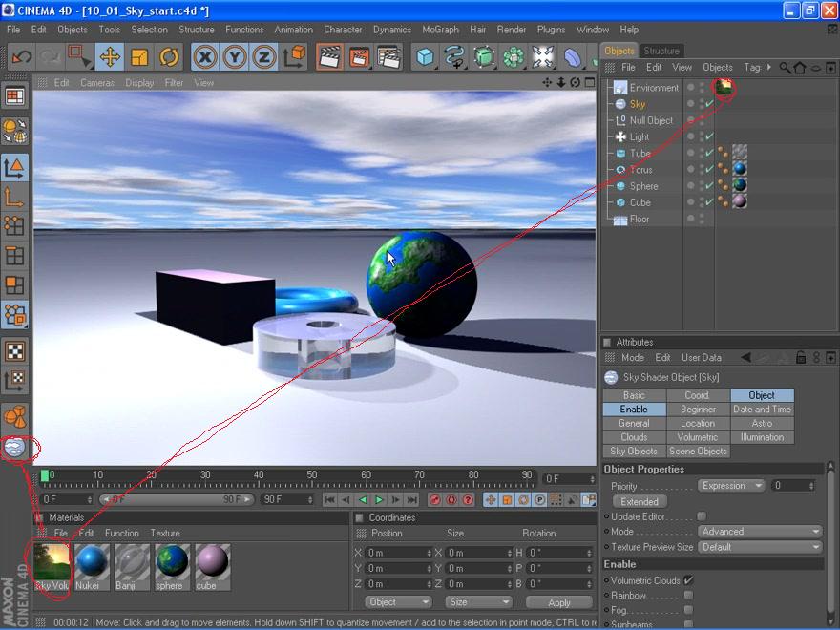This screenshot has width=840, height=630.
Task: Toggle the X axis lock
Action: click(x=205, y=56)
